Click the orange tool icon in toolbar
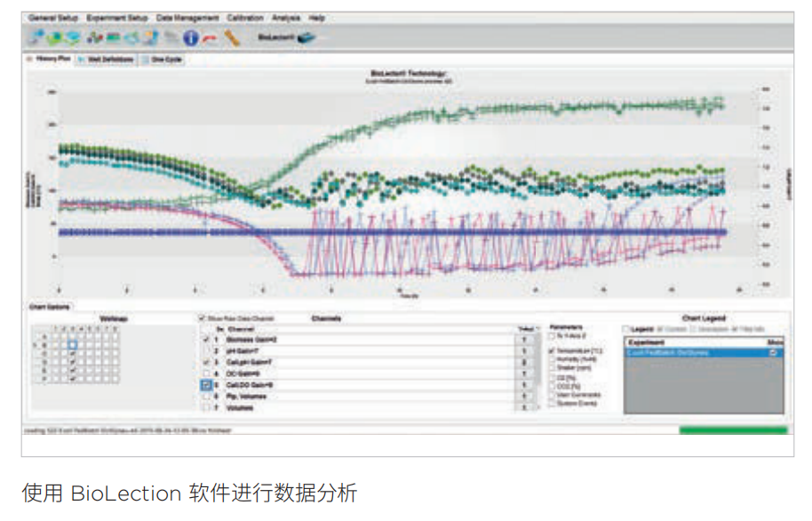The height and width of the screenshot is (521, 812). [232, 38]
